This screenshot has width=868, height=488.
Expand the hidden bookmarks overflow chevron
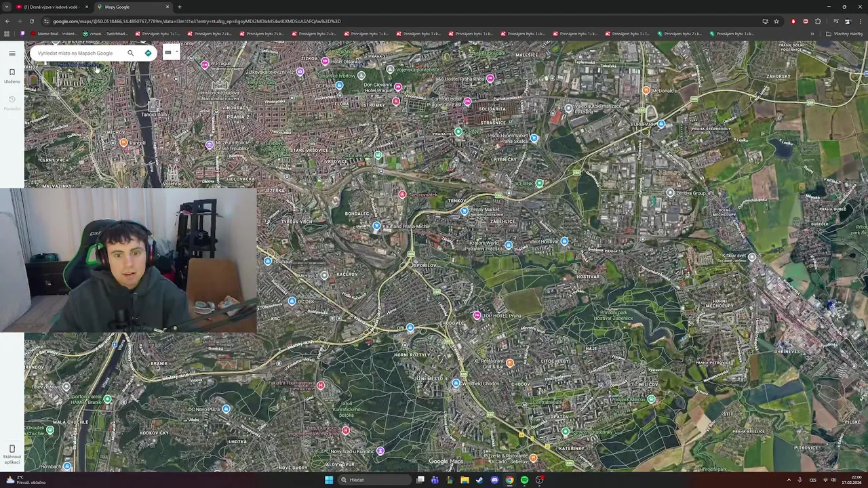click(812, 34)
